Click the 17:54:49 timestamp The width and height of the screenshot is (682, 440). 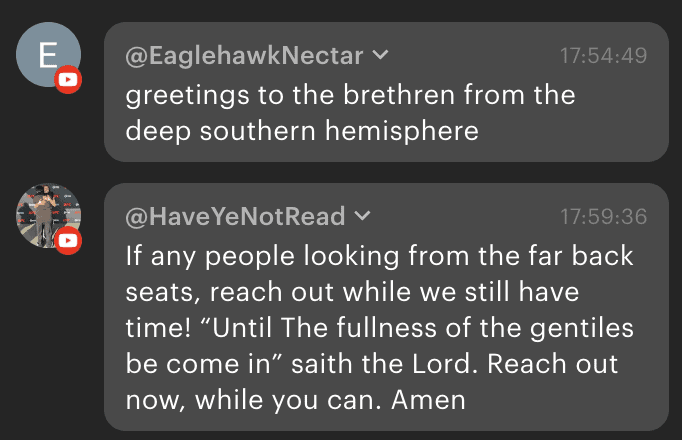click(603, 55)
